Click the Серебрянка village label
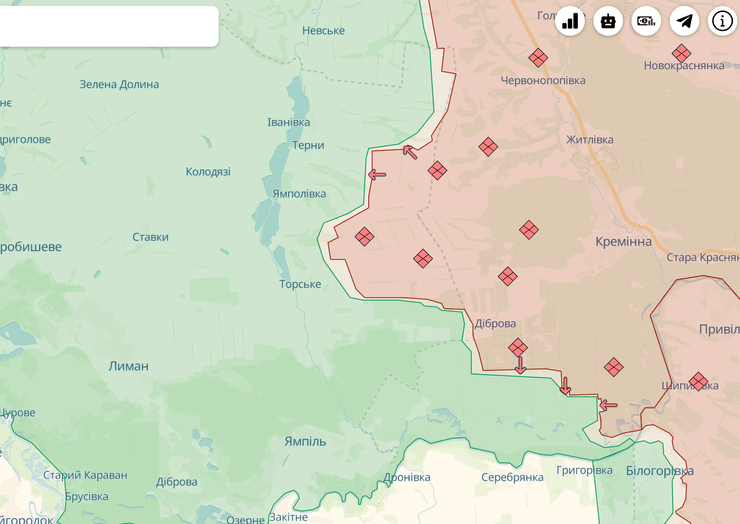This screenshot has width=740, height=524. coord(512,477)
